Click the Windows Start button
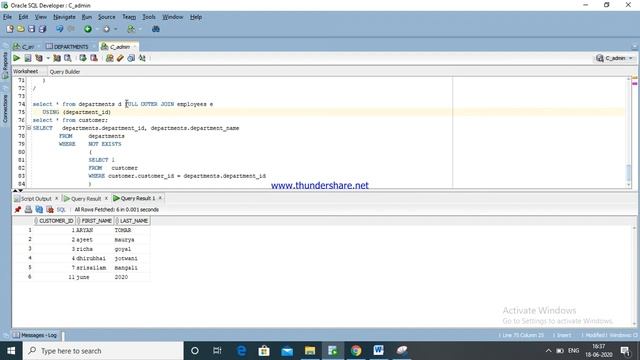This screenshot has width=640, height=360. click(x=11, y=351)
